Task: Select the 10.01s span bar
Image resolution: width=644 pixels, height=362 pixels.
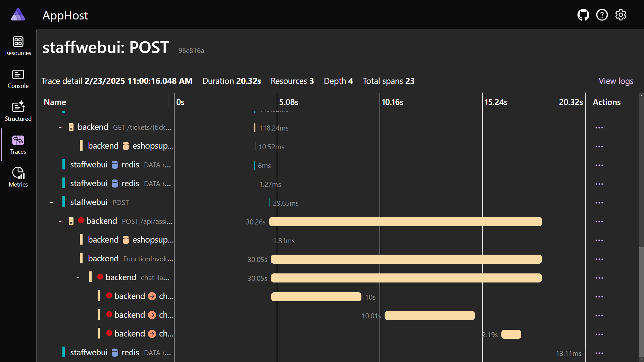Action: point(430,315)
